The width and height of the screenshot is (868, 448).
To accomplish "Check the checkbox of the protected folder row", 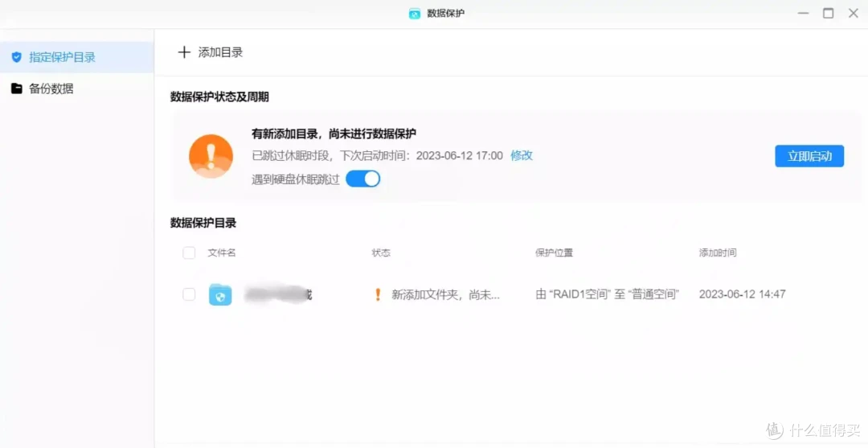I will coord(189,294).
